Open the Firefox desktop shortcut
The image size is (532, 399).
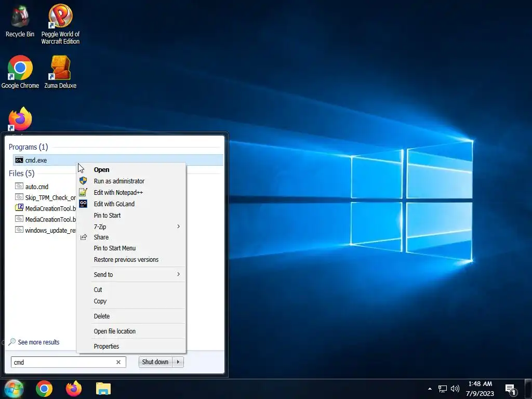click(20, 119)
